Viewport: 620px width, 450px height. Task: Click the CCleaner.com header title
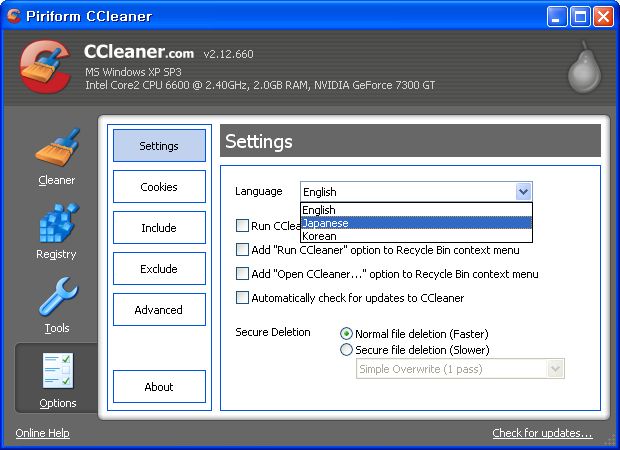139,51
